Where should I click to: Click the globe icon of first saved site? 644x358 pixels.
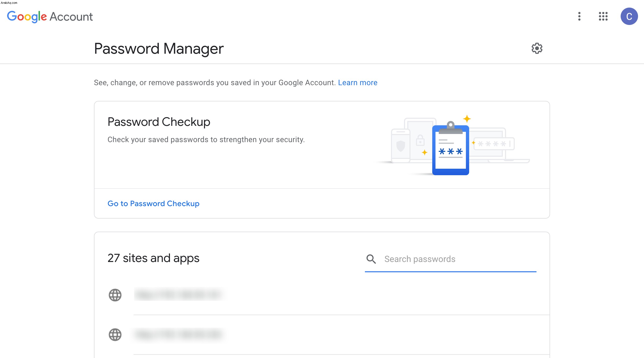click(115, 295)
